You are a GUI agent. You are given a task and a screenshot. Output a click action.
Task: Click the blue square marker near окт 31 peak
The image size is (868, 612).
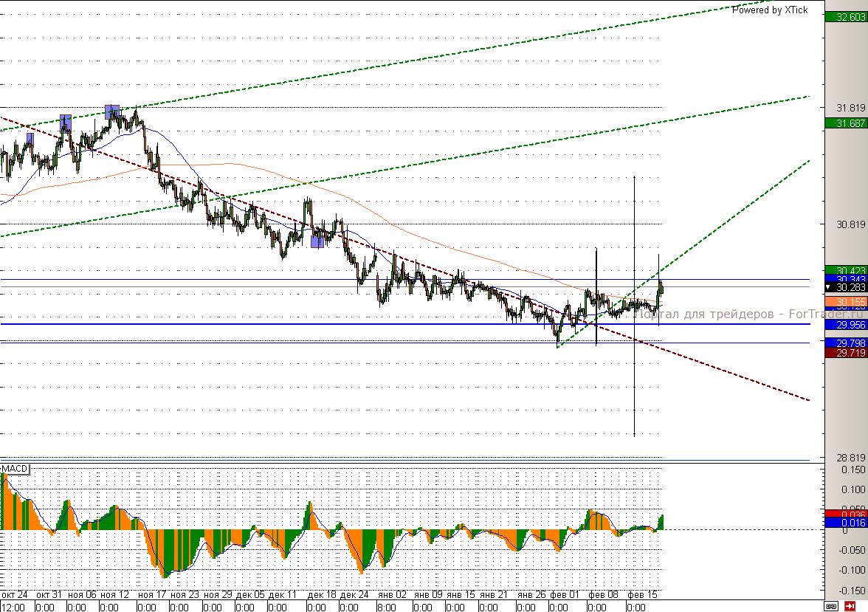point(65,122)
